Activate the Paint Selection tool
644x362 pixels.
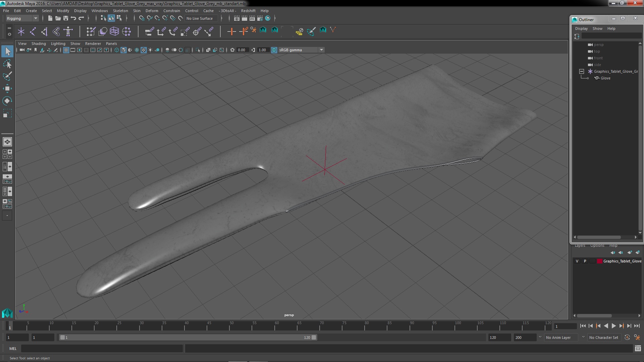[x=7, y=76]
